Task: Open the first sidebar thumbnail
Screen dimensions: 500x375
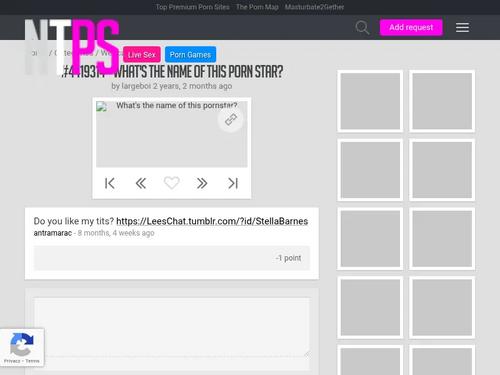Action: pos(370,101)
